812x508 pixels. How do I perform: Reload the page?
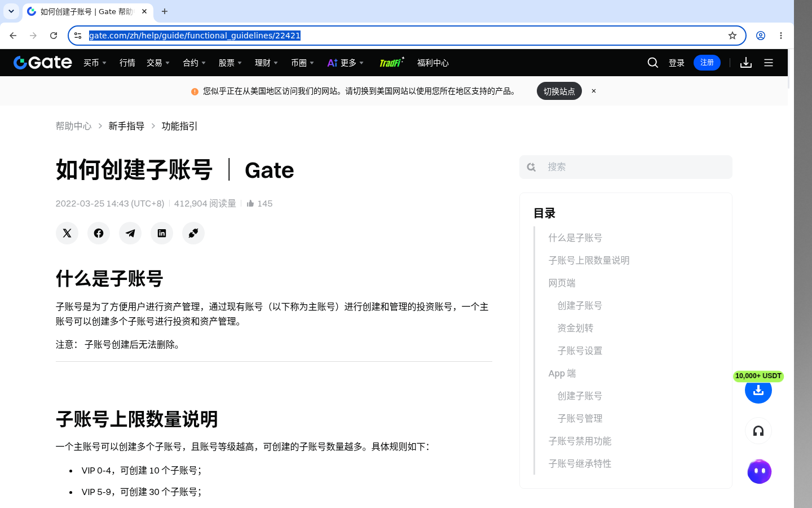pos(54,36)
